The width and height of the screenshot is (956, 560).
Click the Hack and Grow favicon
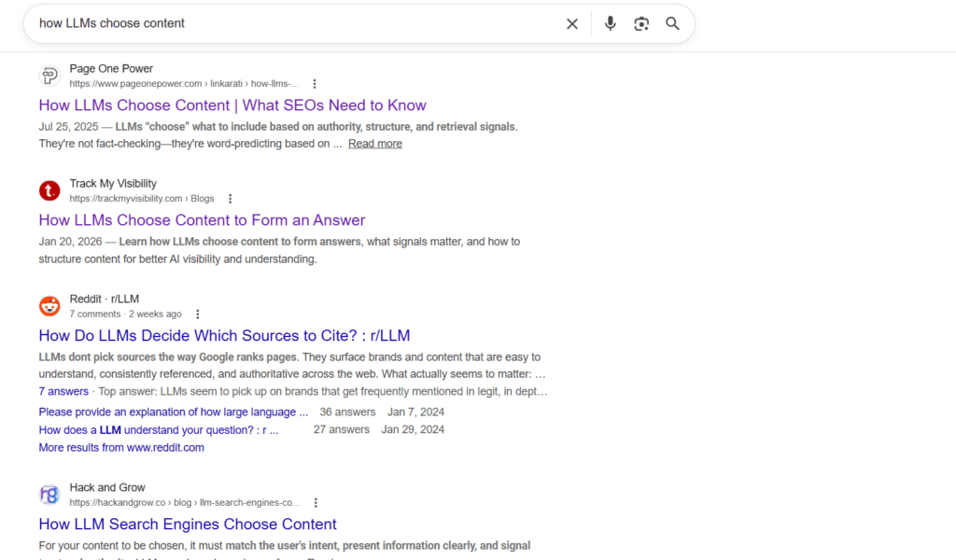point(49,494)
